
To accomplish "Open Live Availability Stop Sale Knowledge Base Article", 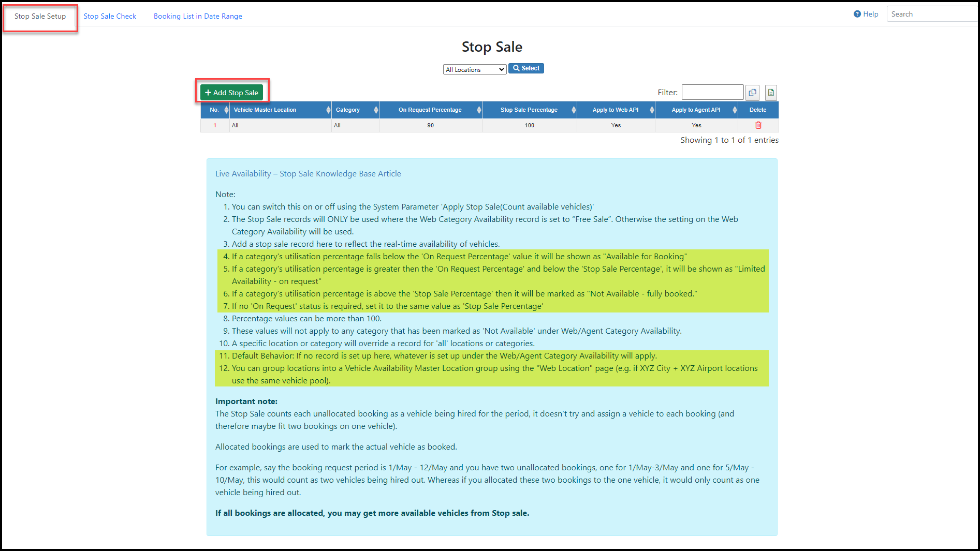I will (x=308, y=174).
